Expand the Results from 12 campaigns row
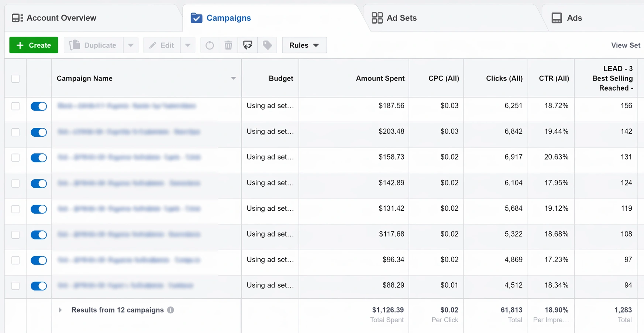Viewport: 644px width, 333px height. tap(60, 310)
